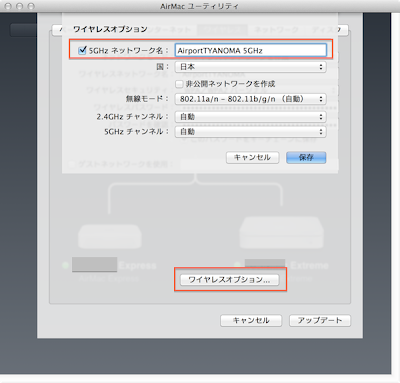Uncheck the 5GHz ネットワーク名 checkbox

click(82, 50)
